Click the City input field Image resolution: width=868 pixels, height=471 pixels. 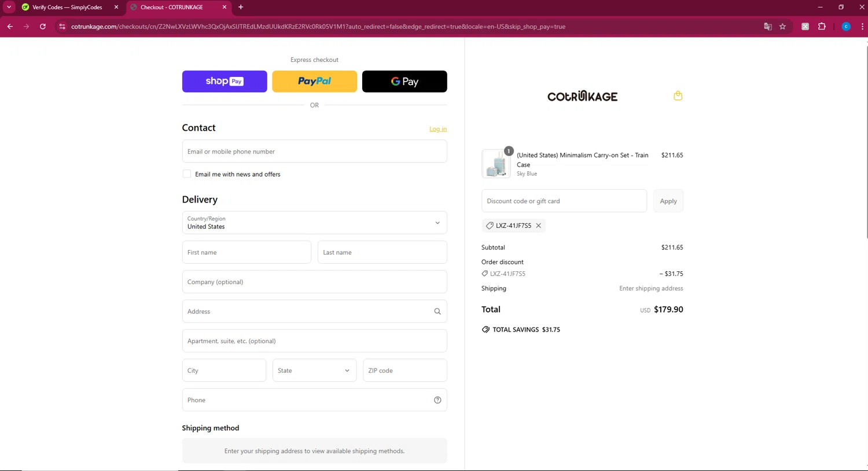coord(224,370)
